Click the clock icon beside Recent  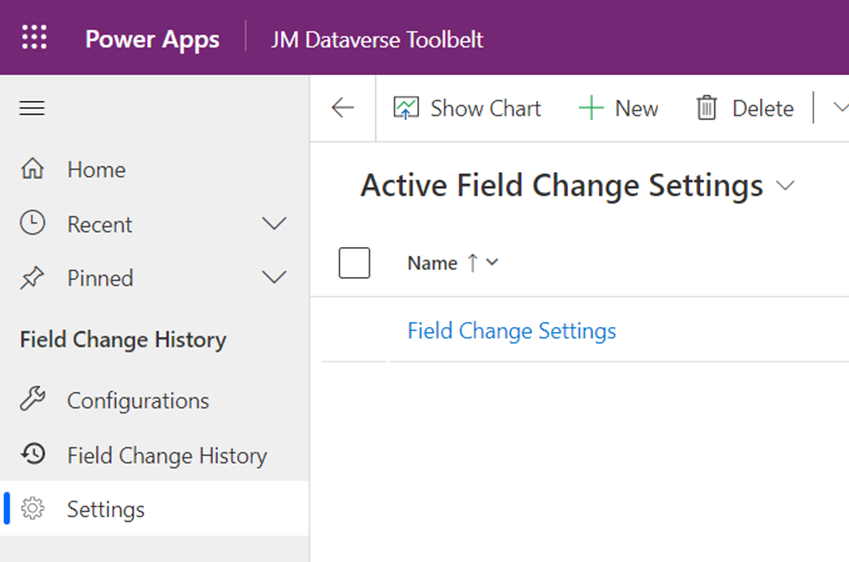[x=33, y=223]
